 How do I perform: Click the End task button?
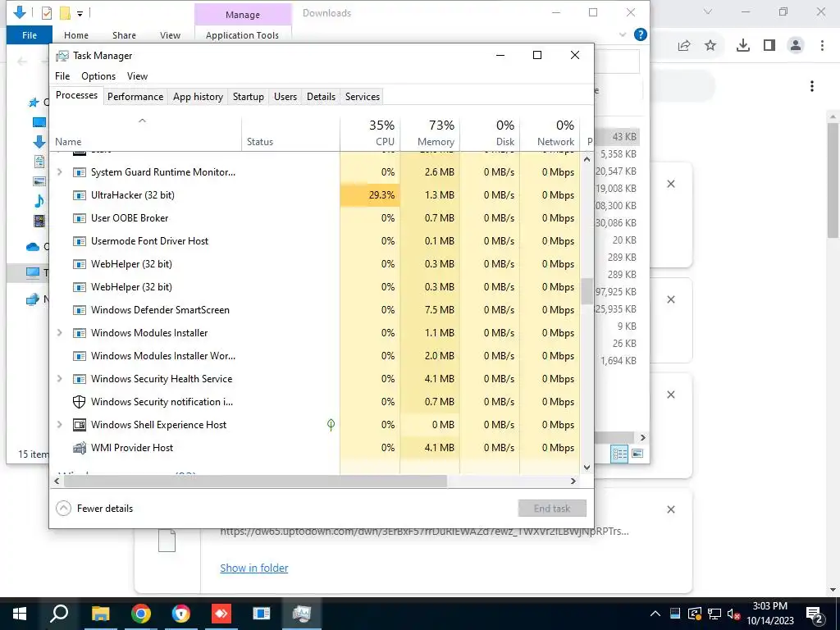coord(552,509)
